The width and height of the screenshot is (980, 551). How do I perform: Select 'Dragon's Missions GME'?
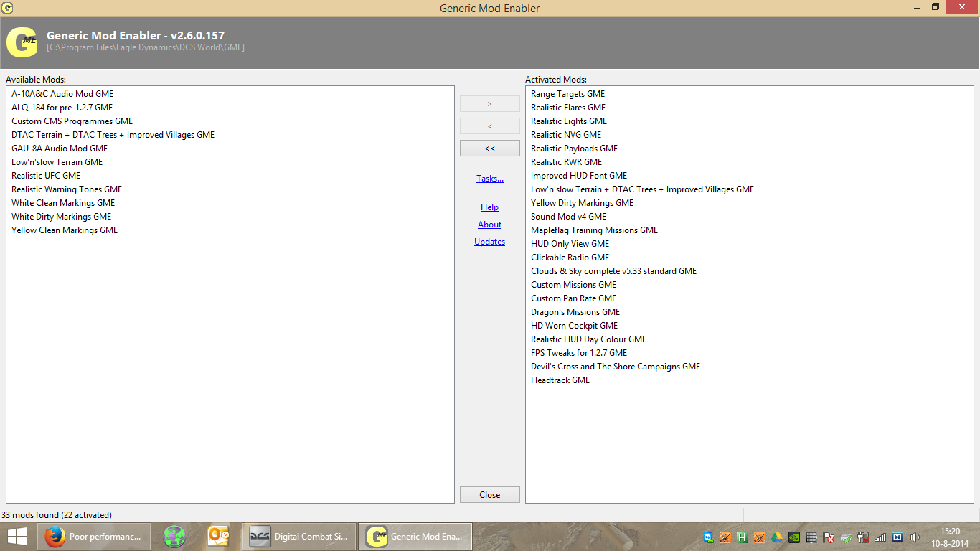[x=575, y=312]
